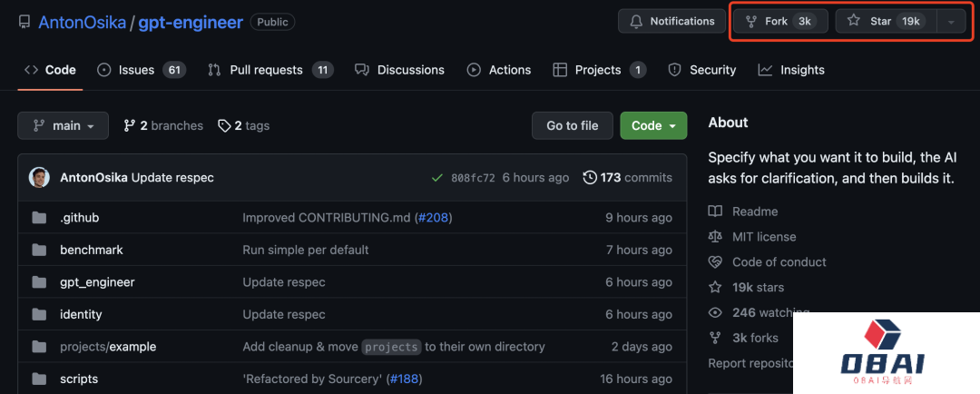Open the Projects tab
The height and width of the screenshot is (394, 980).
(598, 70)
